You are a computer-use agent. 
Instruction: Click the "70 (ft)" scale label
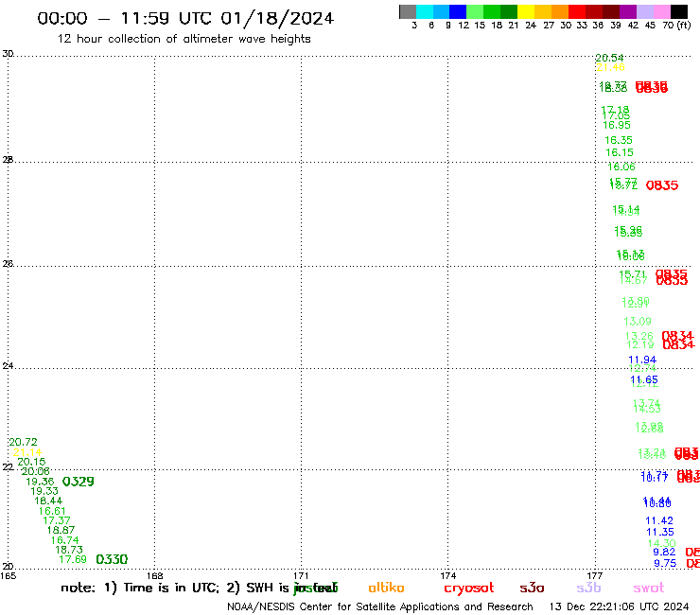pos(676,26)
